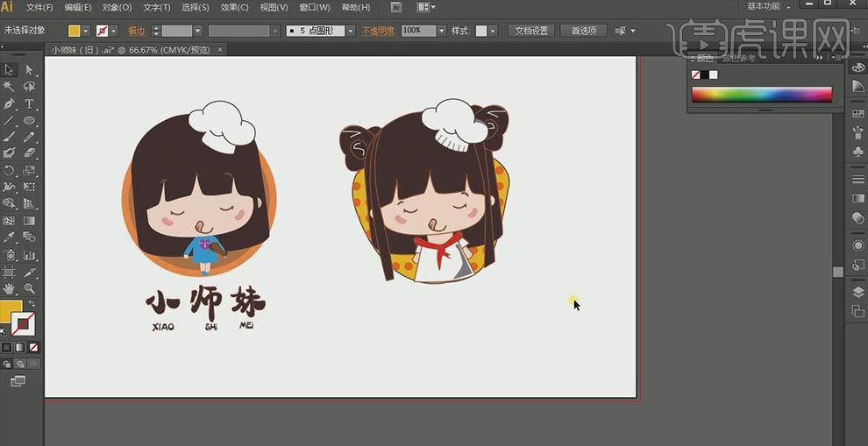Set paint mode to None
The image size is (868, 446).
coord(34,348)
